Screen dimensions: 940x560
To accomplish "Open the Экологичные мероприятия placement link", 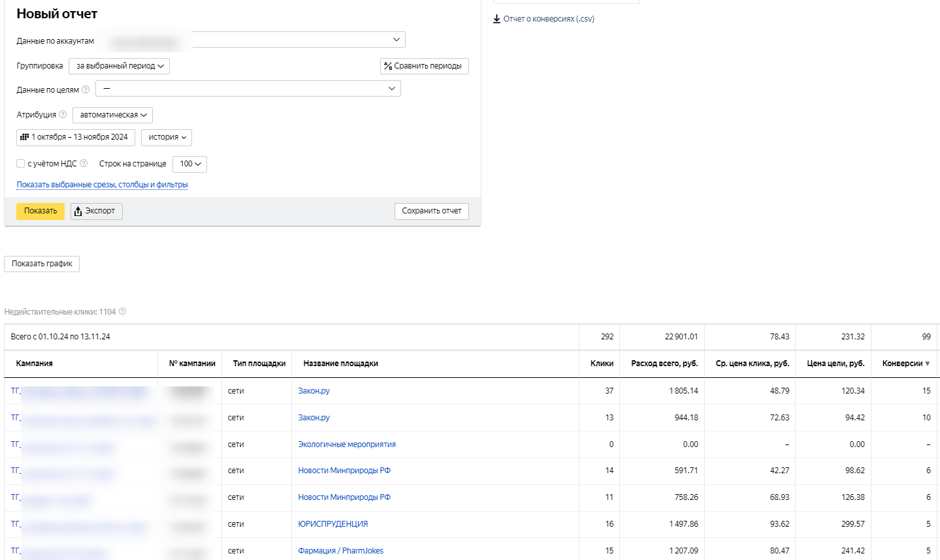I will click(347, 444).
